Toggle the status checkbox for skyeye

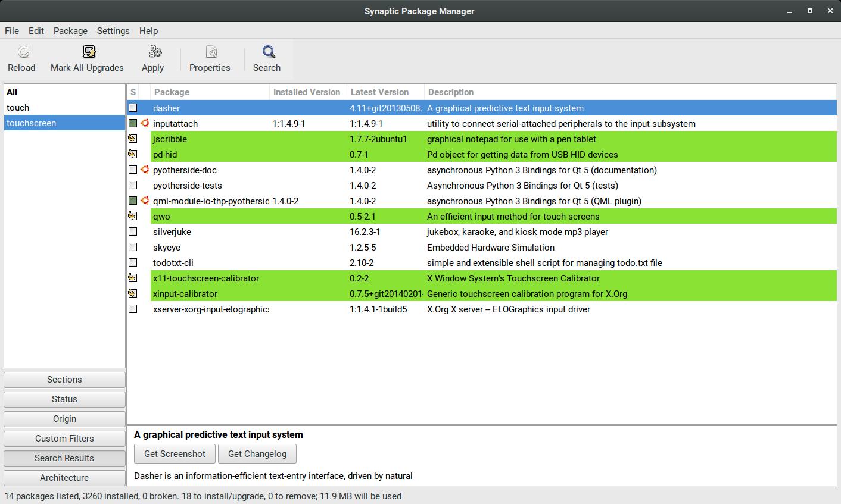[133, 247]
